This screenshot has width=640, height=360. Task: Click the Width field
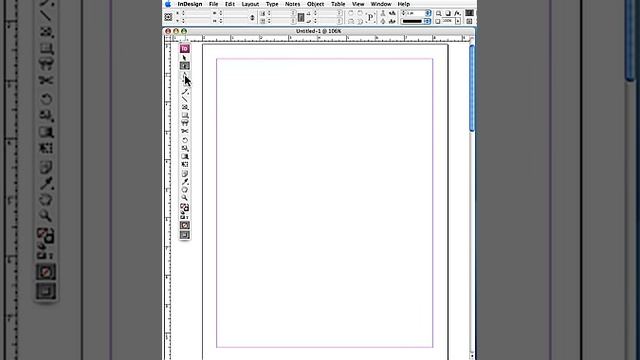coord(235,13)
